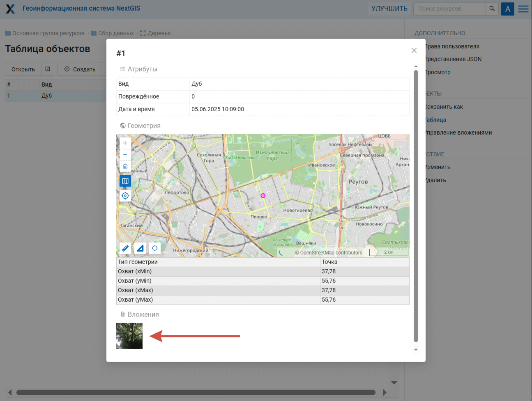Screen dimensions: 532x401
Task: Select the crosshair identify tool
Action: [154, 248]
